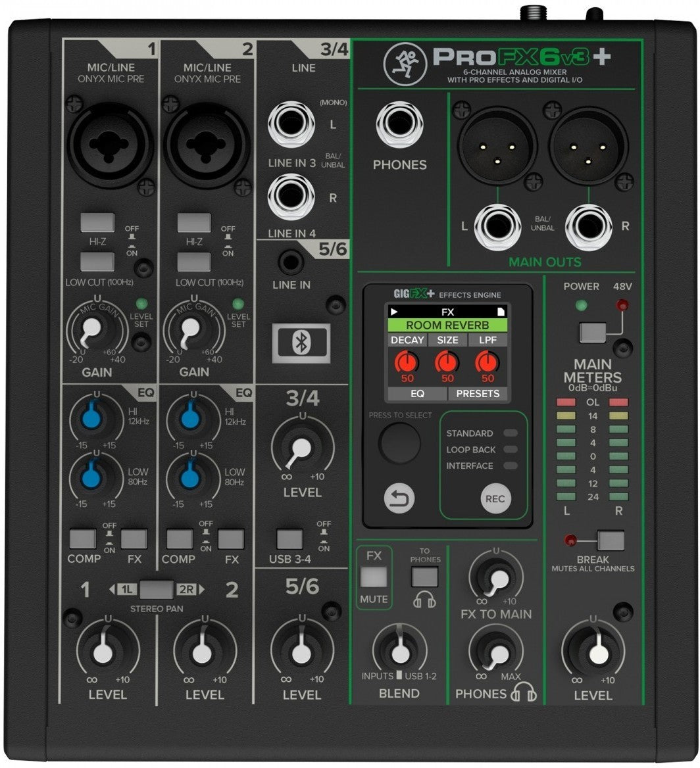Click the round REC button
The height and width of the screenshot is (768, 700).
pos(495,498)
